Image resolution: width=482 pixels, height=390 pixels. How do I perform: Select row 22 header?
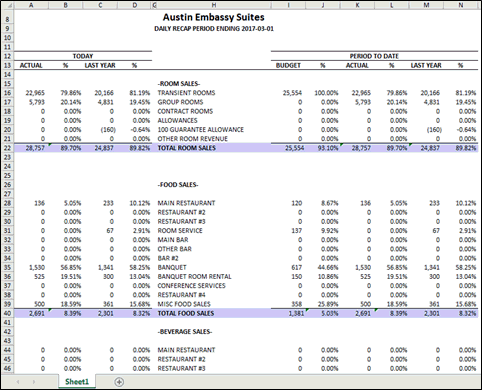(7, 148)
